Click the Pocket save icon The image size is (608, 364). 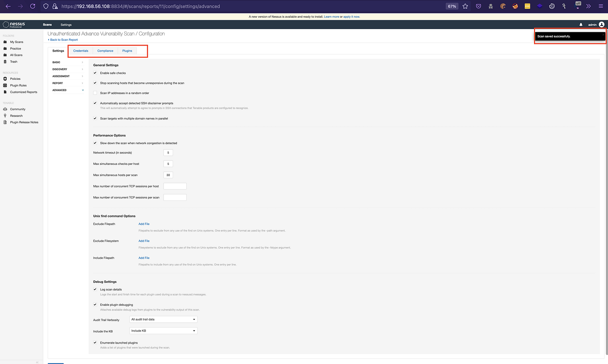pos(479,6)
